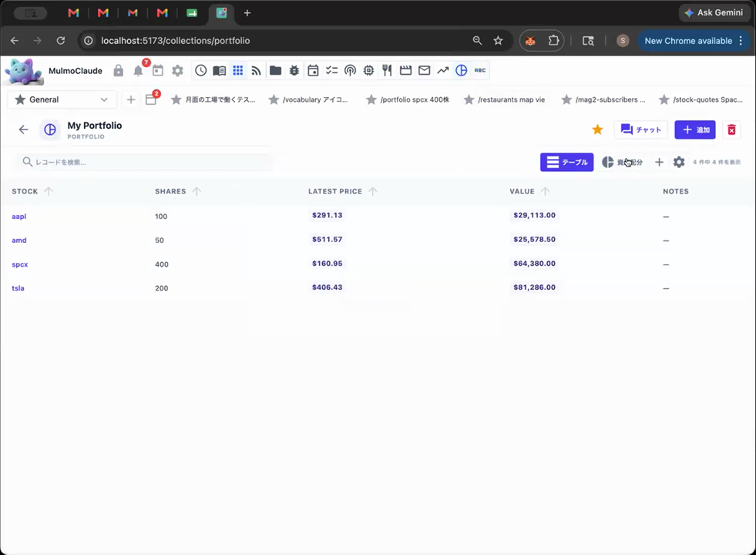Sort by LATEST PRICE column arrow
This screenshot has height=555, width=756.
coord(373,191)
